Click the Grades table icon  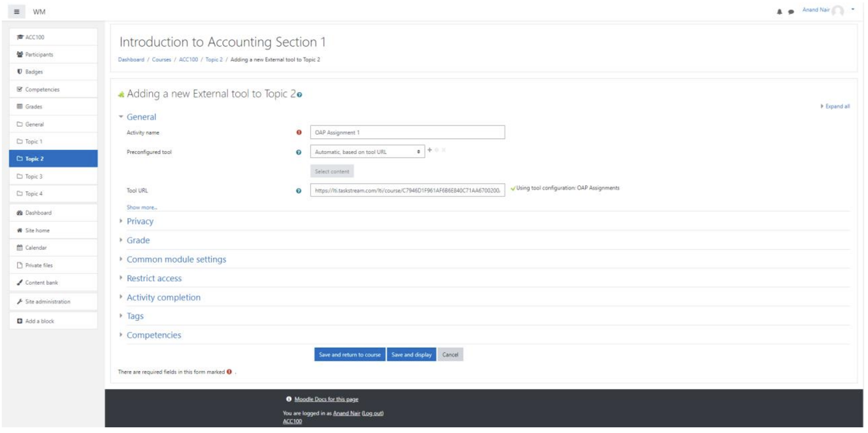click(20, 106)
